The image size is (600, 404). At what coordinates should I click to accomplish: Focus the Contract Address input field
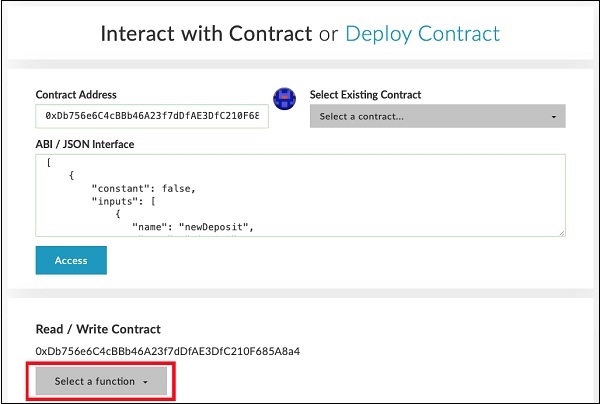pyautogui.click(x=151, y=116)
